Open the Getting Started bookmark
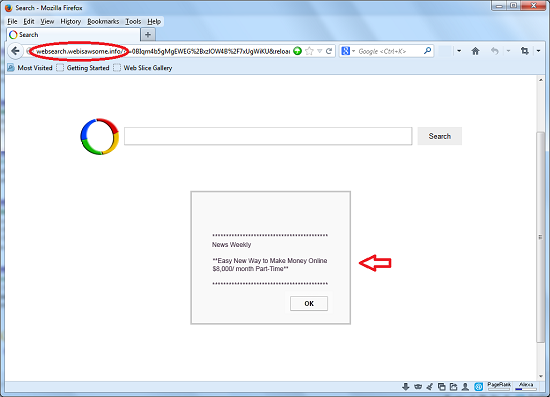This screenshot has width=550, height=397. point(88,68)
